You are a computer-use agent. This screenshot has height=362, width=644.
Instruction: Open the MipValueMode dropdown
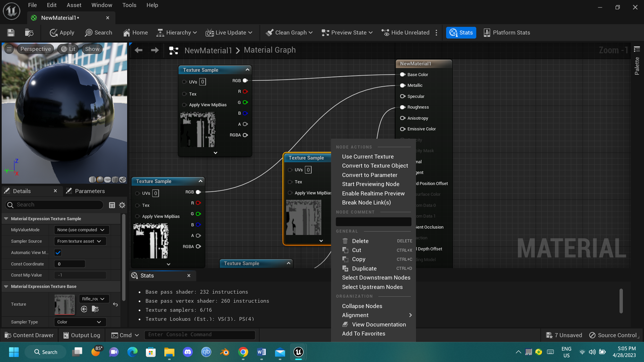pyautogui.click(x=81, y=230)
